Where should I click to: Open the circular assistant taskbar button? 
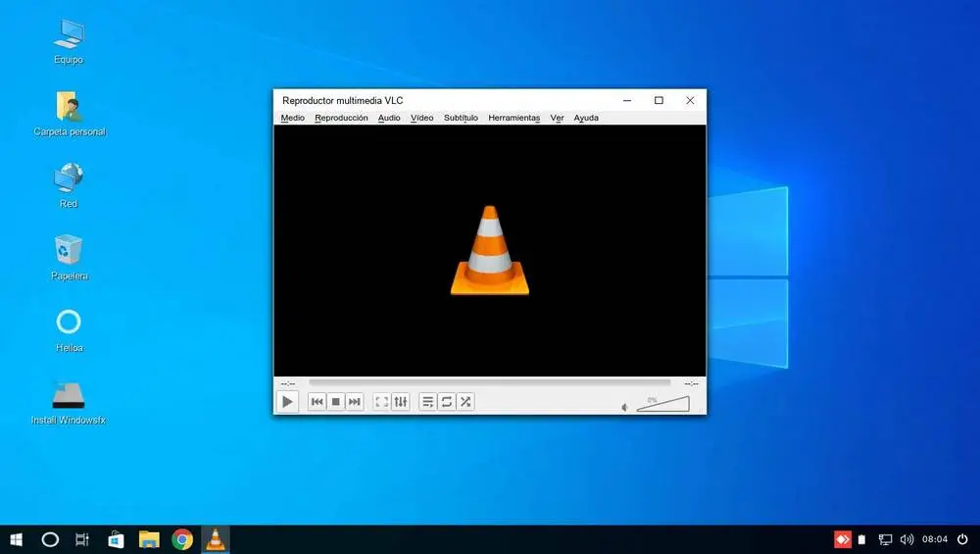(50, 539)
